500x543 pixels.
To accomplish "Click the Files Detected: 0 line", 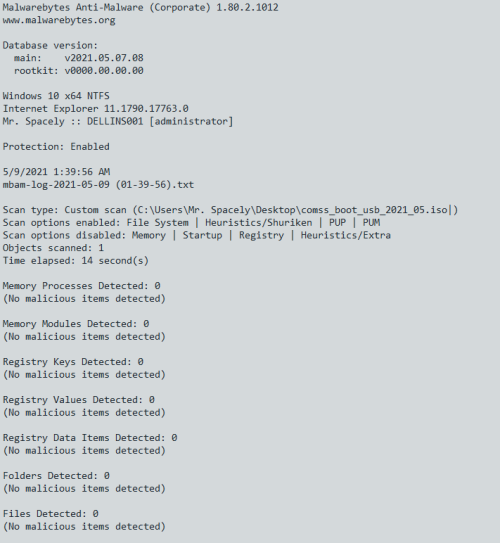I will tap(51, 514).
